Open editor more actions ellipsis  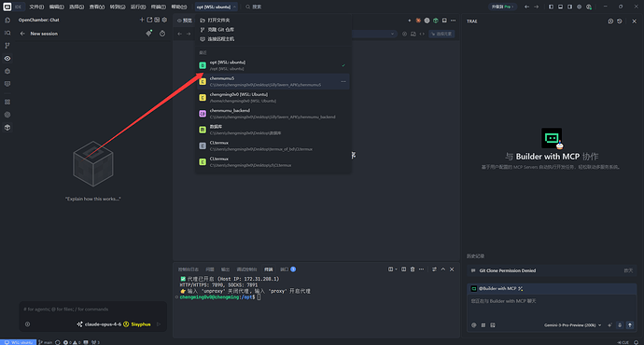click(x=453, y=21)
